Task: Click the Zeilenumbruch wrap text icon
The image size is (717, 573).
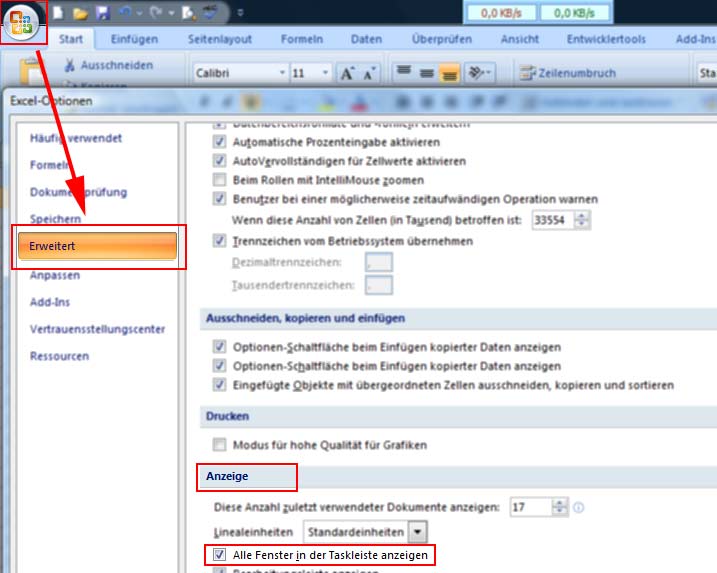Action: coord(528,73)
